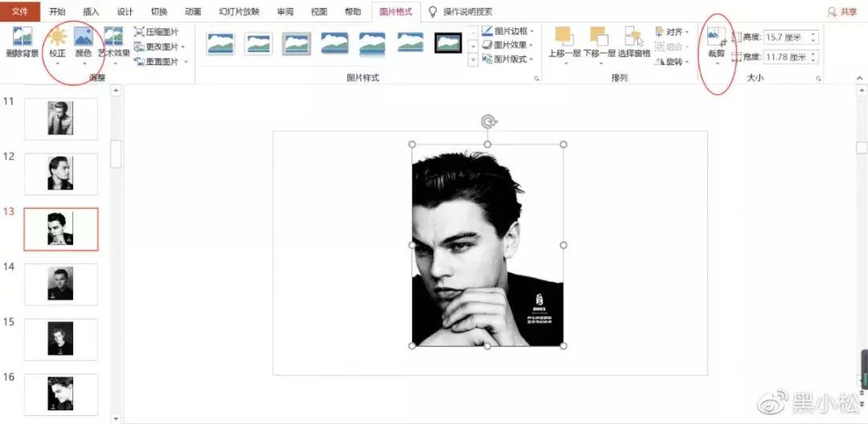Adjust the height value stepper arrows
This screenshot has height=424, width=868.
(x=813, y=38)
